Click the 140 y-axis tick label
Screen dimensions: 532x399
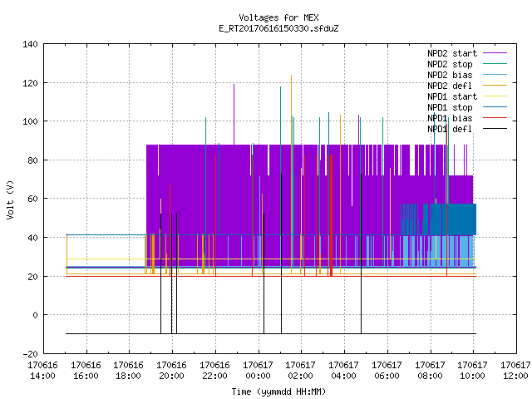click(x=30, y=44)
